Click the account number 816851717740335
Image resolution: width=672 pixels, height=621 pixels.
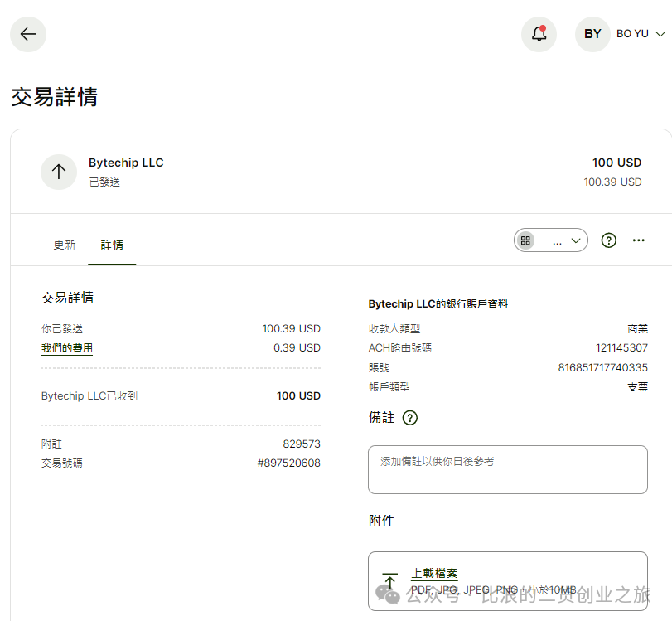pos(602,367)
